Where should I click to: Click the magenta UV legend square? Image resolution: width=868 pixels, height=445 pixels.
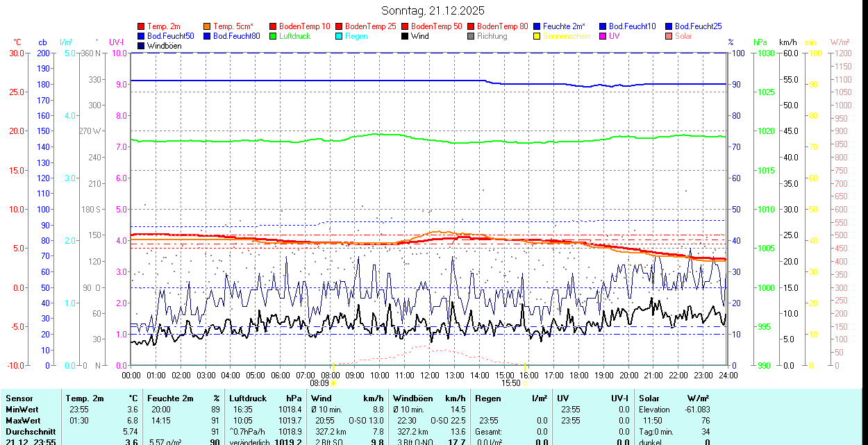[x=603, y=36]
